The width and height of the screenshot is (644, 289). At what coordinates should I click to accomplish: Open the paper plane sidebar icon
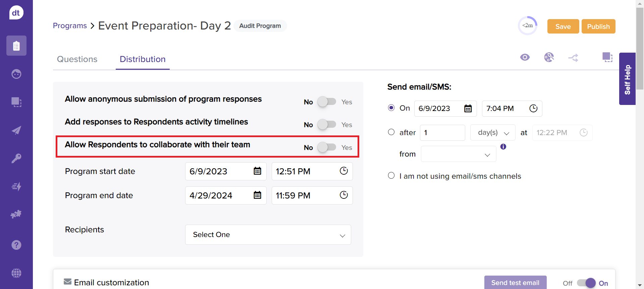tap(16, 130)
